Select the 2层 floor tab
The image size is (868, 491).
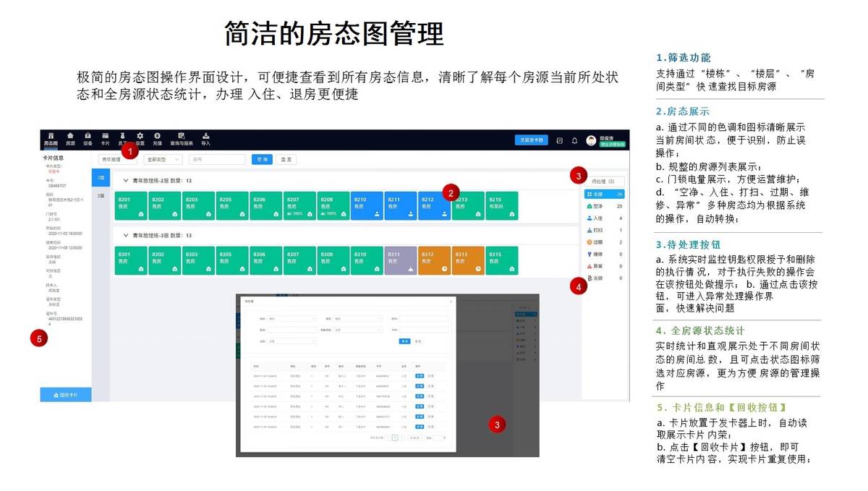pos(101,177)
